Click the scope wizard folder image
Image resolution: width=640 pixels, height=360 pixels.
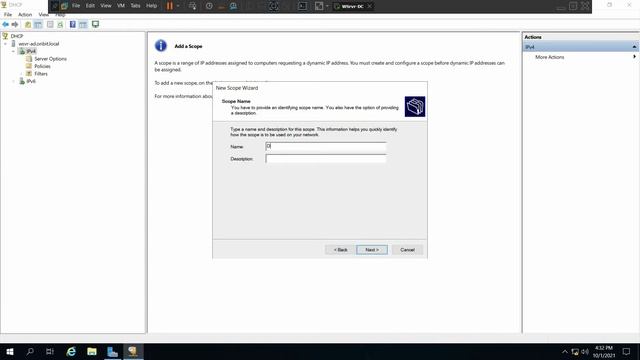[415, 107]
